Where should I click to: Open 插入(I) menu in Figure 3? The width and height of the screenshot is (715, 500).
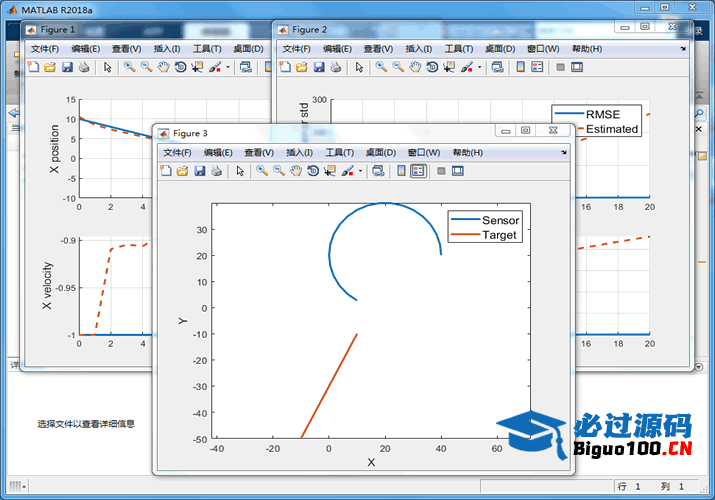pos(299,153)
